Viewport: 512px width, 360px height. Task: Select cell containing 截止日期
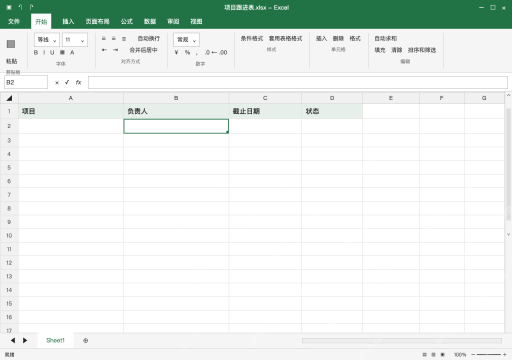[265, 111]
